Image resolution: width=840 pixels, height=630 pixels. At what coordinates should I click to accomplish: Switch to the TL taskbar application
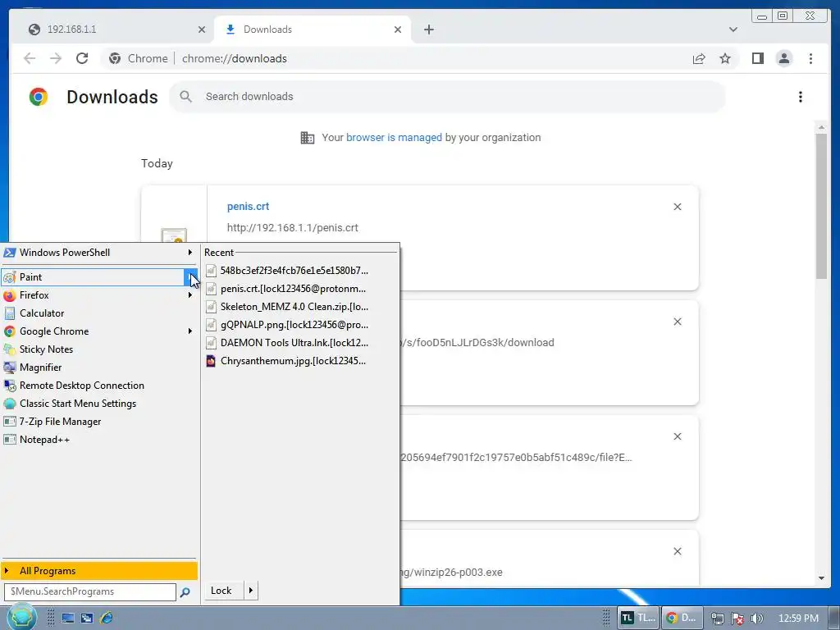pos(638,618)
